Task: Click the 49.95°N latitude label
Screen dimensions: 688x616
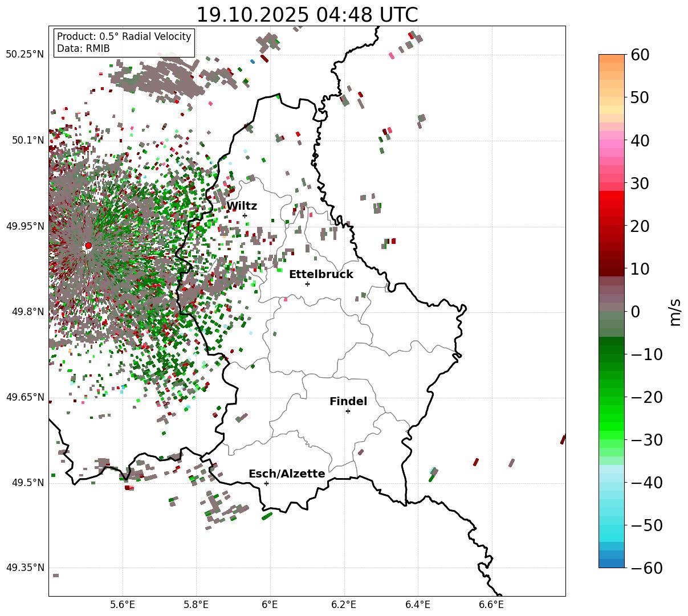Action: [x=25, y=226]
